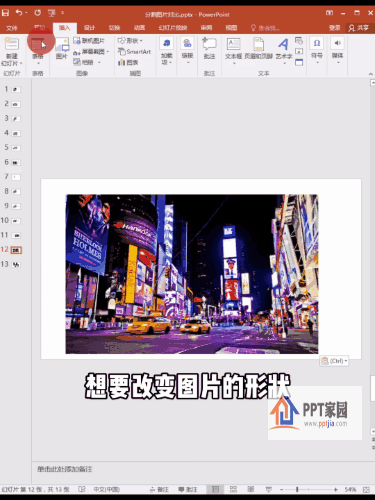Viewport: 375px width, 500px height.
Task: Open the Shapes (形状) dropdown
Action: [x=130, y=41]
